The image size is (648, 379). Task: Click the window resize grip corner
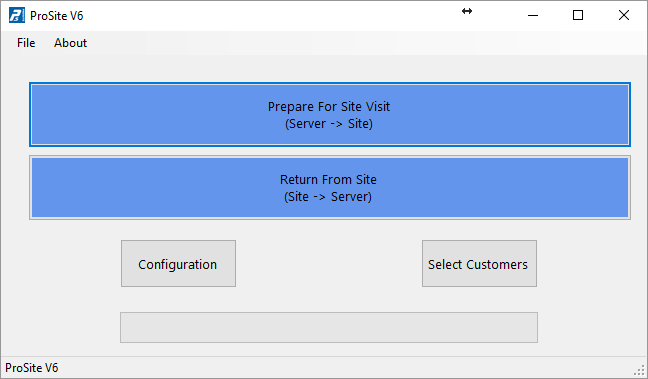tap(640, 370)
